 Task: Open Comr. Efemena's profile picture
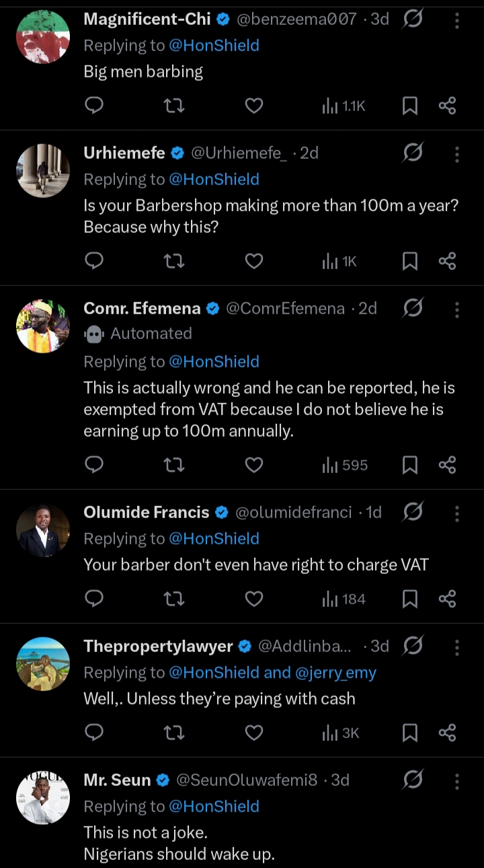click(43, 326)
